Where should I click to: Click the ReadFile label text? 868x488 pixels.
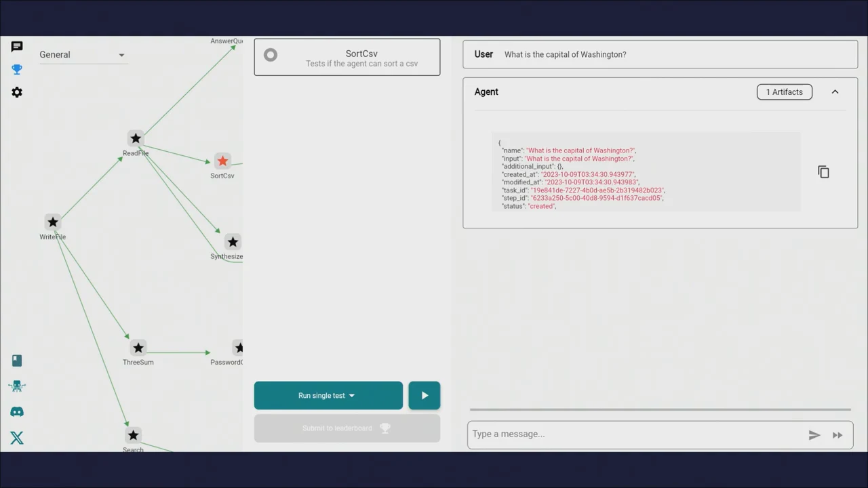[x=136, y=153]
